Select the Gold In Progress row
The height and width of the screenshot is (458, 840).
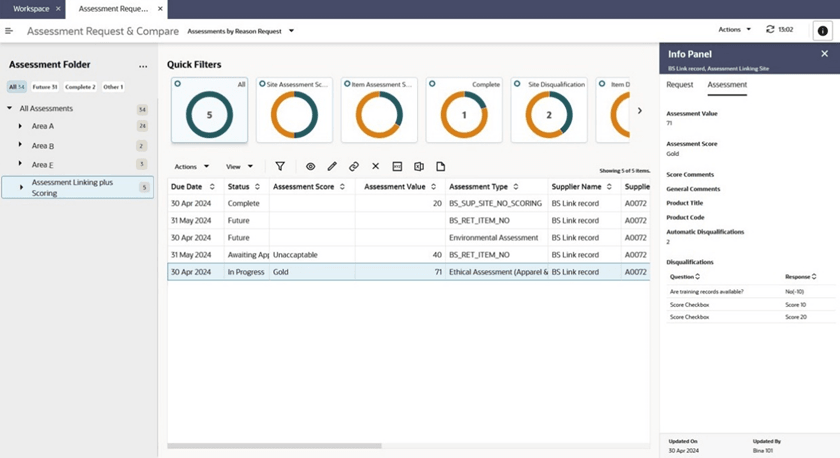click(x=408, y=272)
